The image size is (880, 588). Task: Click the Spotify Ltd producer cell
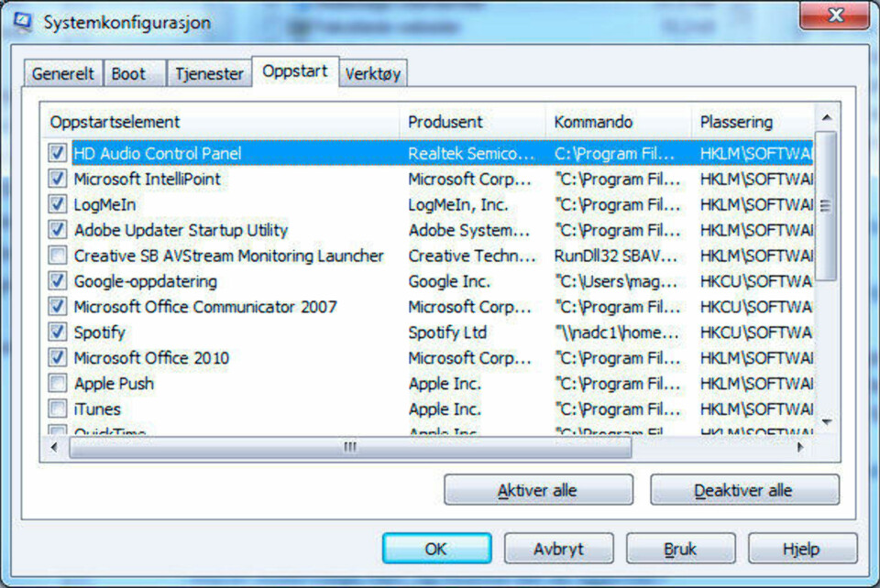(447, 333)
